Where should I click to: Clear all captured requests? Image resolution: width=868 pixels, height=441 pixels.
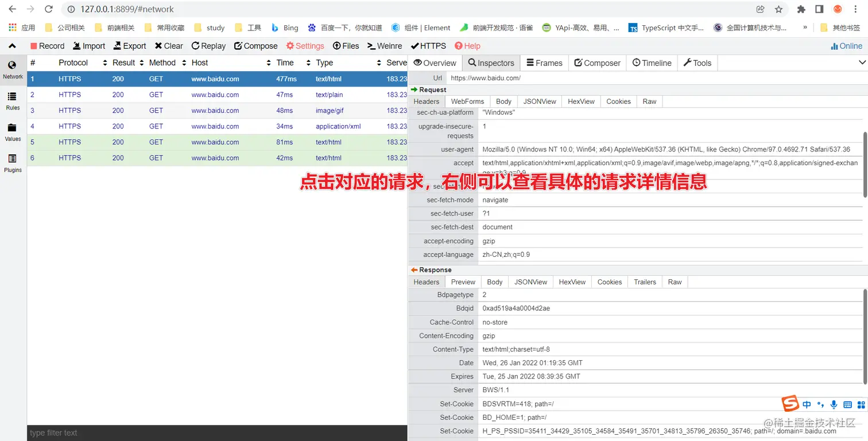[169, 46]
